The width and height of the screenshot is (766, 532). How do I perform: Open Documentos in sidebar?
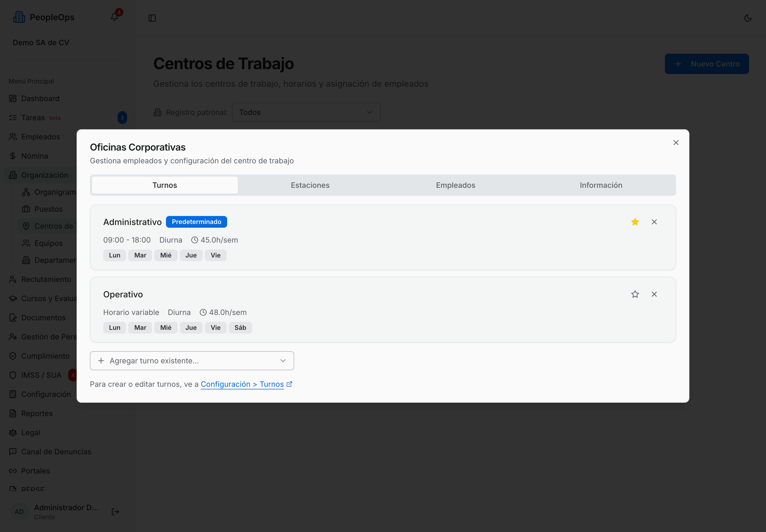click(41, 318)
